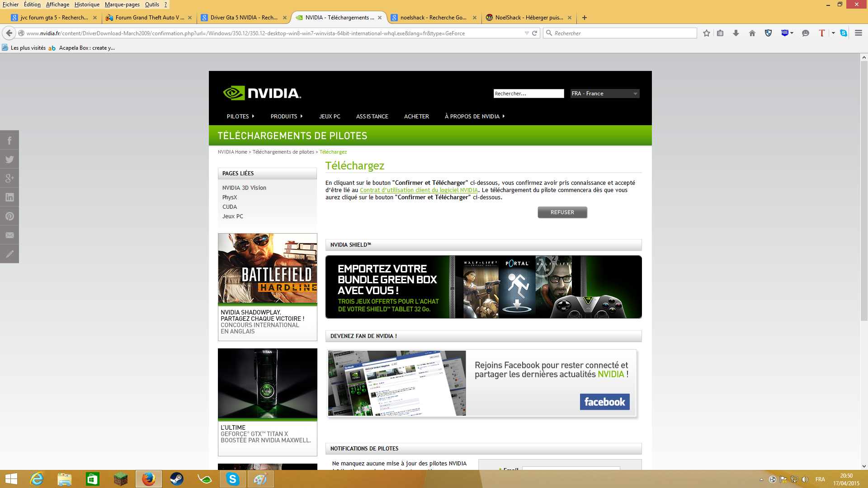Open File Explorer from the taskbar
The width and height of the screenshot is (868, 488).
click(x=64, y=479)
